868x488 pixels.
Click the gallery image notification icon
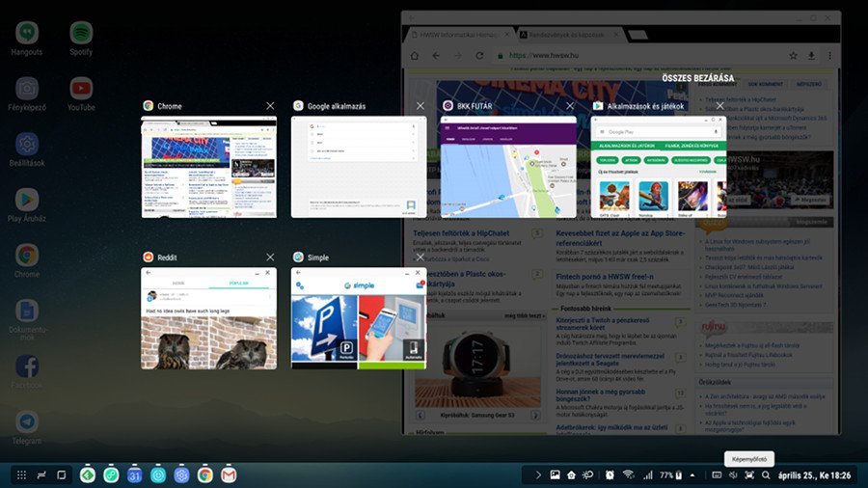[x=555, y=474]
